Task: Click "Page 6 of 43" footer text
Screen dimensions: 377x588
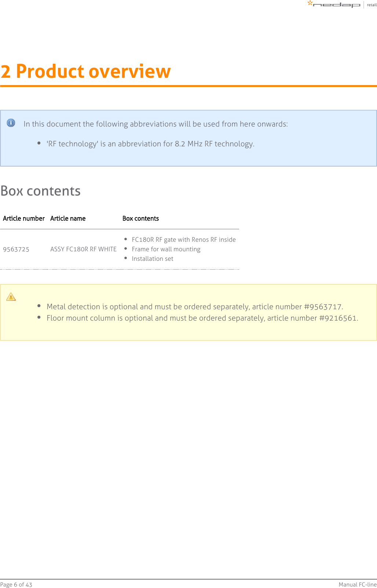Action: 16,584
